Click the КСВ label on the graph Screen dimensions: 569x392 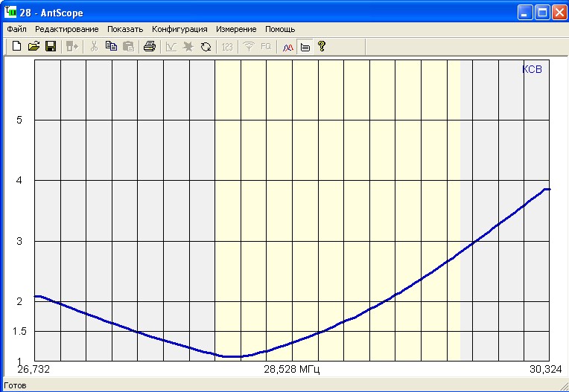click(532, 70)
